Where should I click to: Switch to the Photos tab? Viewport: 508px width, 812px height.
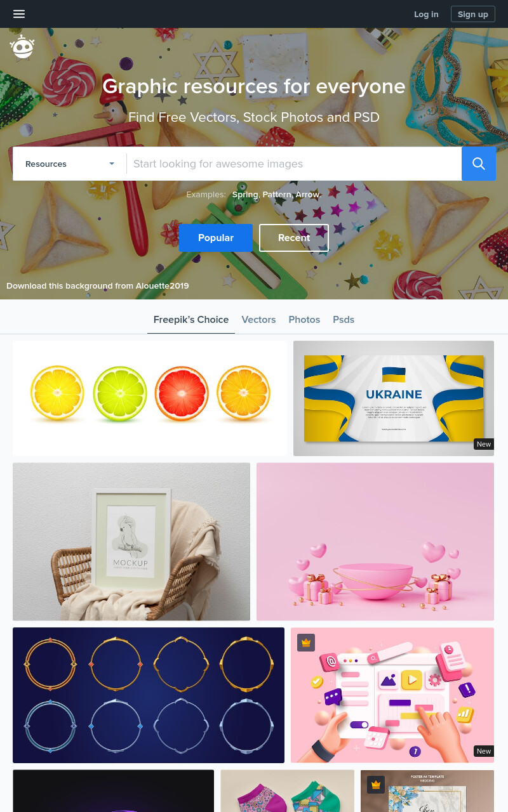(x=304, y=320)
